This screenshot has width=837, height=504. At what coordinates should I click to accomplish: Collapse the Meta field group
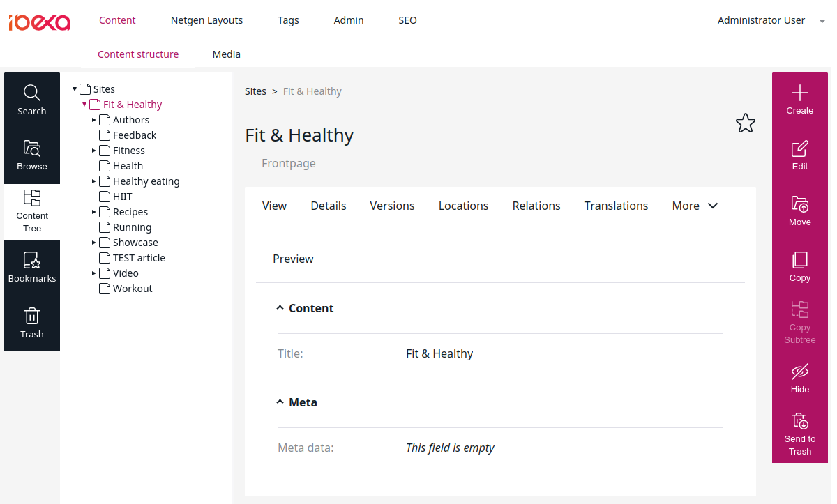pos(280,402)
